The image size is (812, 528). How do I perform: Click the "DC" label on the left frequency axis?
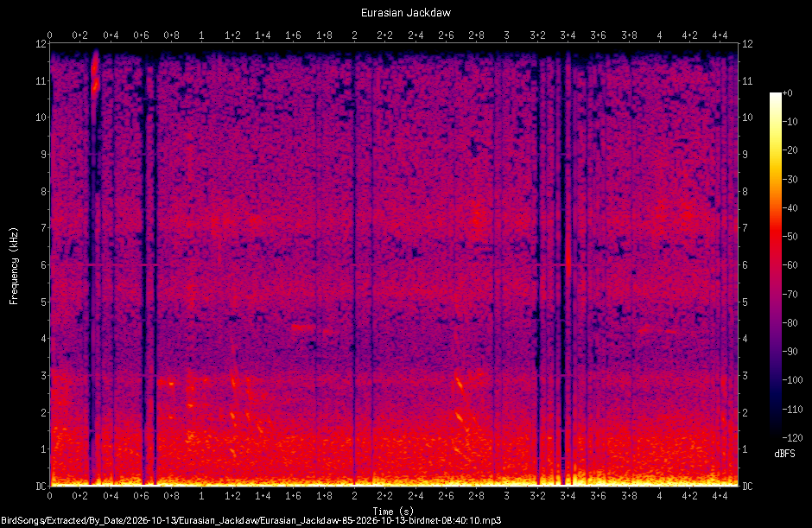(x=41, y=486)
